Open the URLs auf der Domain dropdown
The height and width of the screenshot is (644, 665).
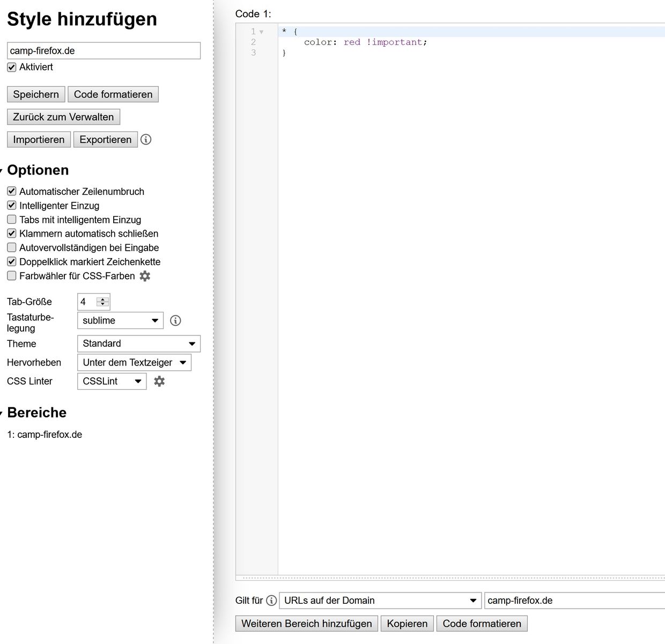tap(380, 601)
